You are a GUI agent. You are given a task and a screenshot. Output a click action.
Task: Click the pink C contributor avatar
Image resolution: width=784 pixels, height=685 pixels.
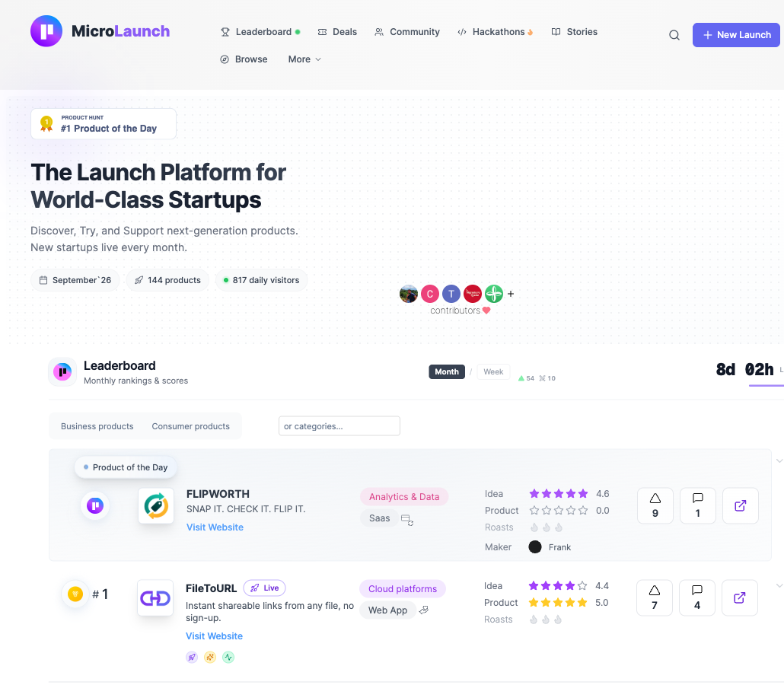430,294
